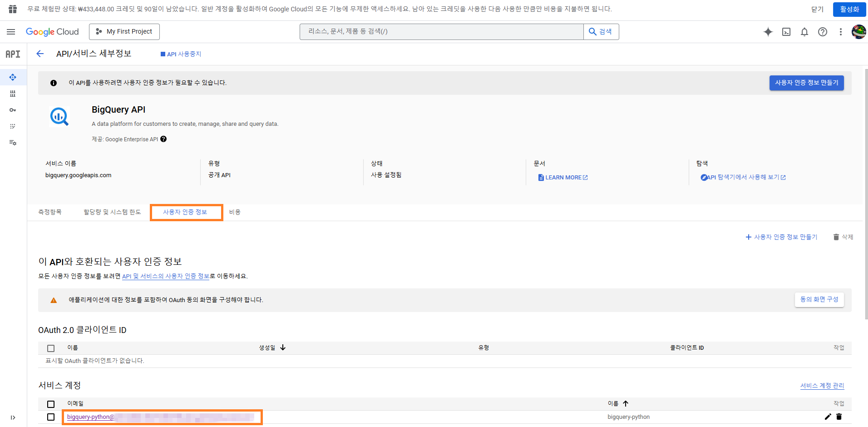Open the My First Project selector

click(x=124, y=32)
